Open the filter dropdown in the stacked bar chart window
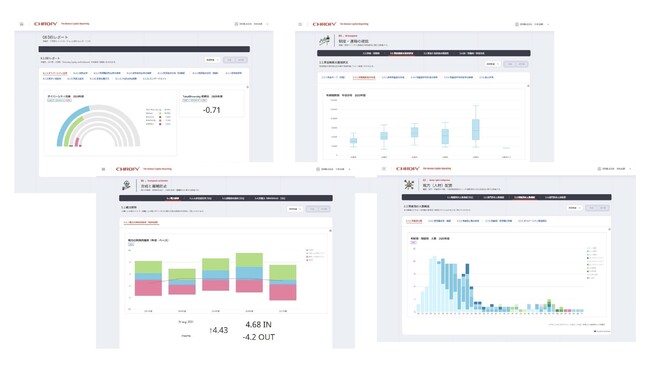This screenshot has width=650, height=366. 295,209
